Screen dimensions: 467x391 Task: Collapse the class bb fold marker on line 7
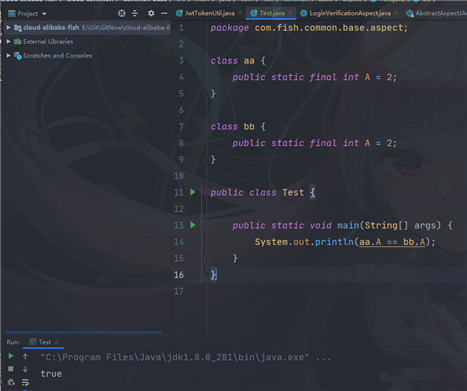[x=207, y=127]
